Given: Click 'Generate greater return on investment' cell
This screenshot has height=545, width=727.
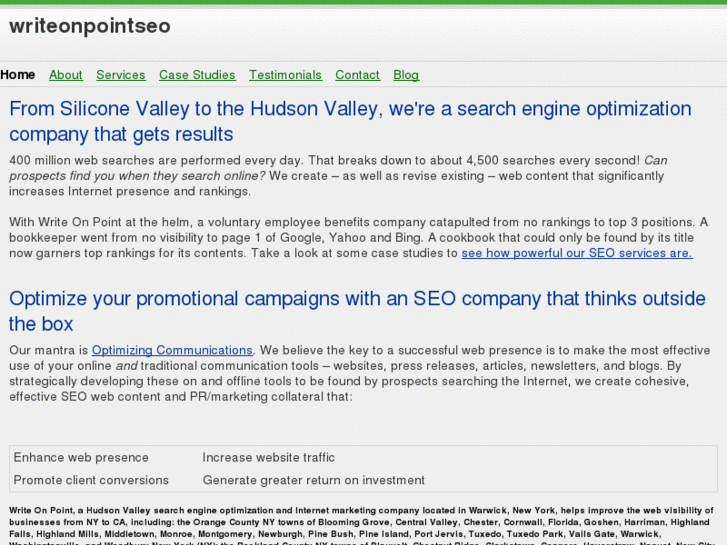Looking at the screenshot, I should [x=313, y=480].
